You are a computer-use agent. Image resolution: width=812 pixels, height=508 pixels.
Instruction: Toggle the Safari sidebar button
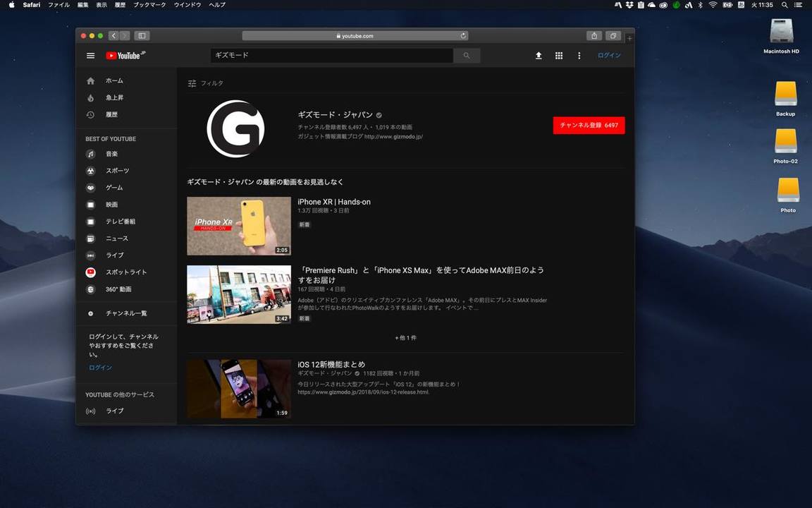[142, 36]
